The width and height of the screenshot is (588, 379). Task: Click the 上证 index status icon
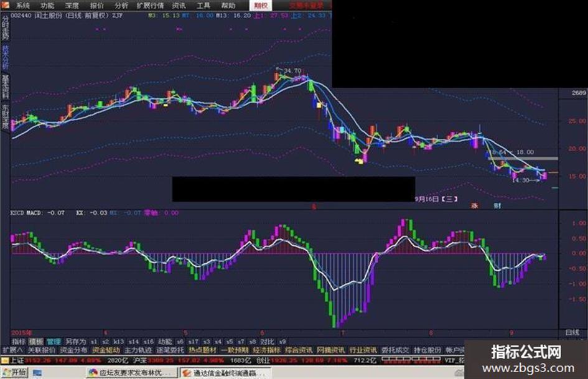click(5, 360)
